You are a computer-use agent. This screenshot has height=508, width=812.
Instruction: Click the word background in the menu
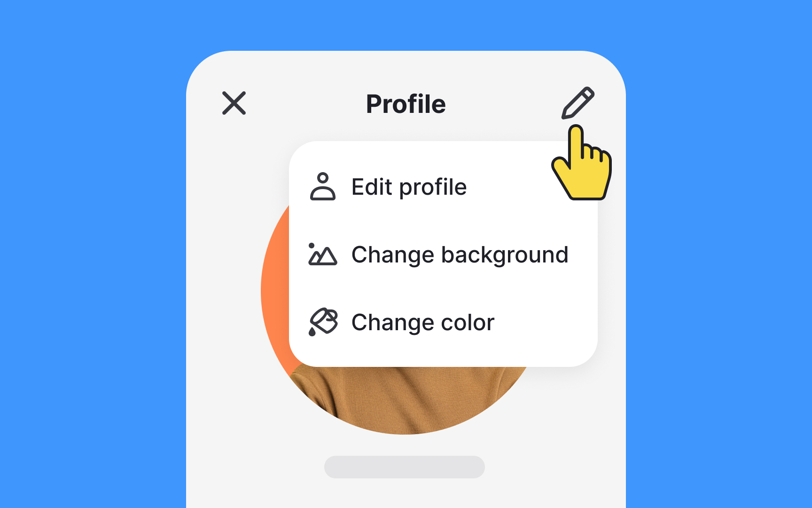point(505,255)
